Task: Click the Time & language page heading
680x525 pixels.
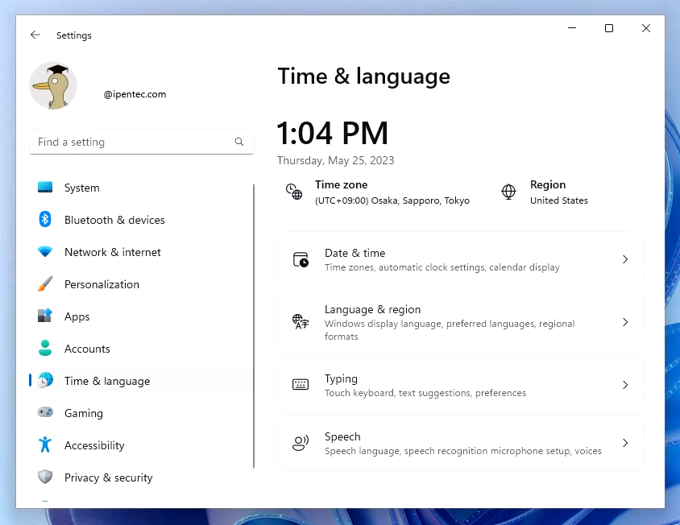Action: pos(363,76)
